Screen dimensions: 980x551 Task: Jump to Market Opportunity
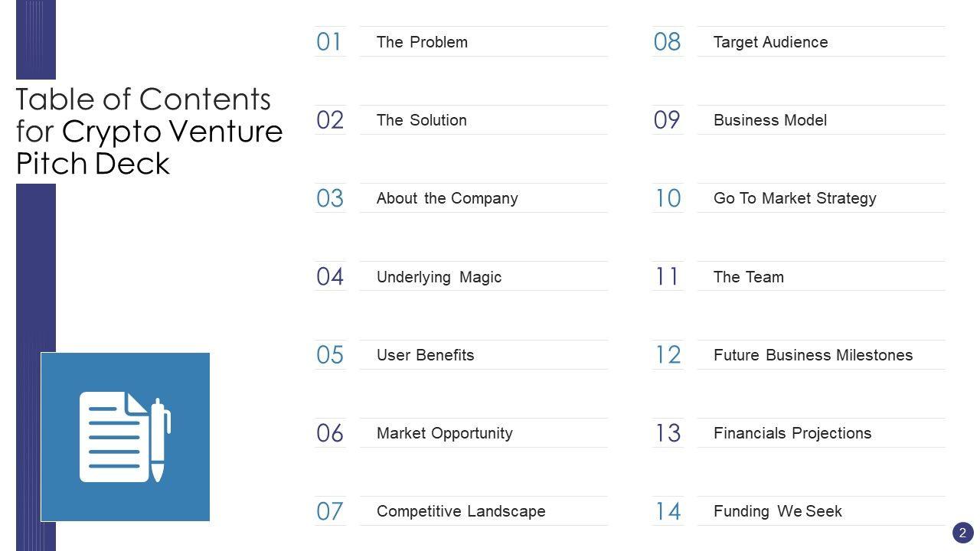click(x=444, y=433)
